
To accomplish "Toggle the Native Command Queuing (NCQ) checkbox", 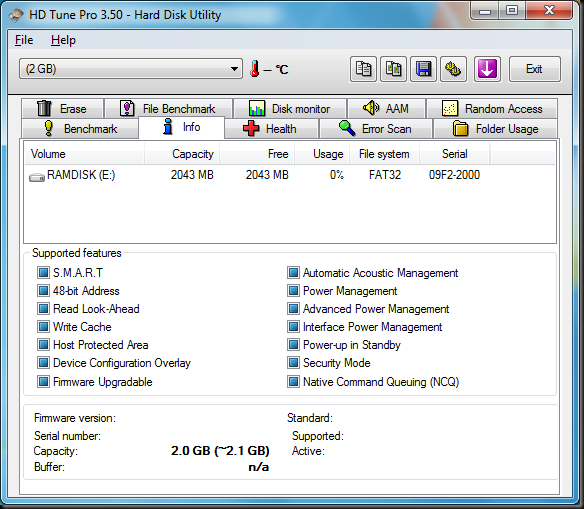I will (x=293, y=382).
